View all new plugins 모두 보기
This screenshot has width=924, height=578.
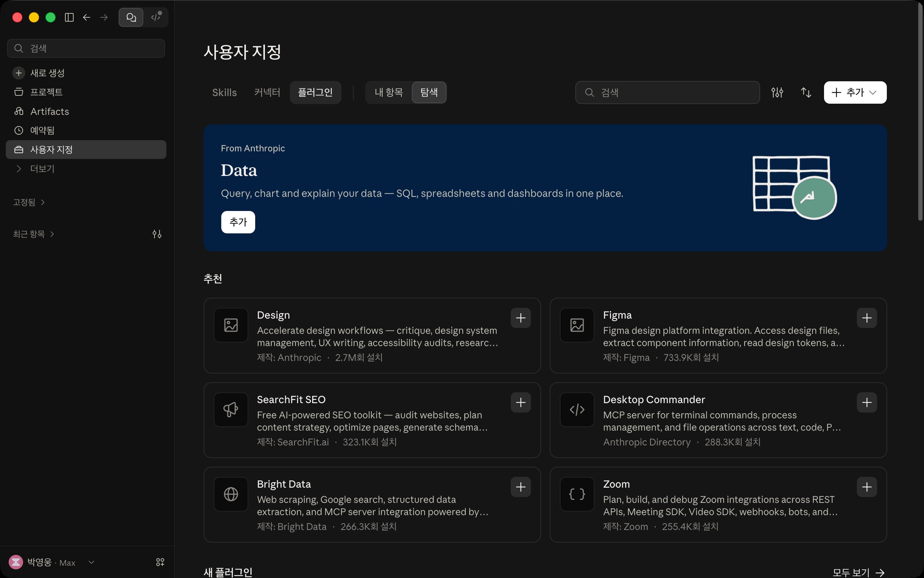pyautogui.click(x=858, y=572)
